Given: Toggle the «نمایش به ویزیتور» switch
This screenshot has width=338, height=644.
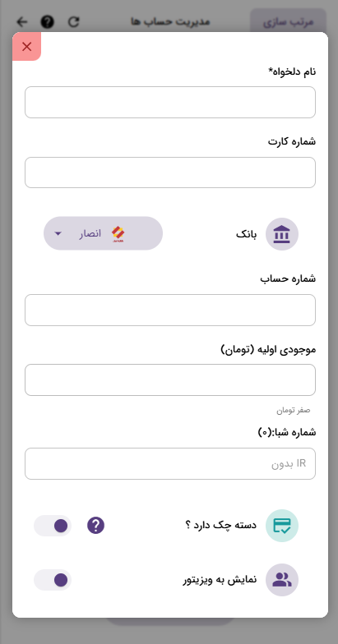Looking at the screenshot, I should (x=53, y=580).
